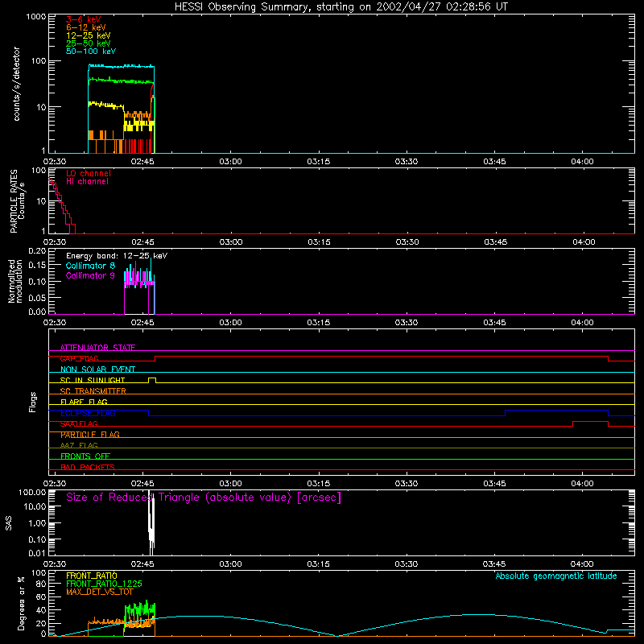Click 03:15 time label under particle rates plot

319,242
